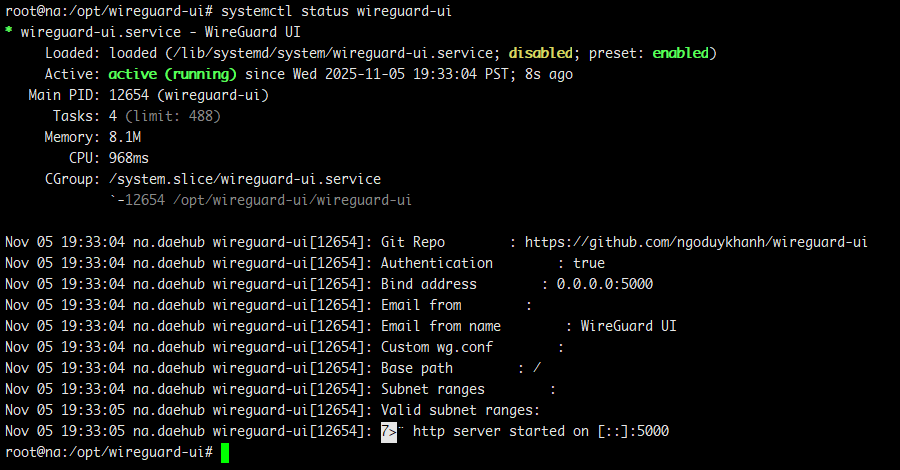This screenshot has height=470, width=900.
Task: Click the green "active (running)" status text
Action: tap(172, 74)
